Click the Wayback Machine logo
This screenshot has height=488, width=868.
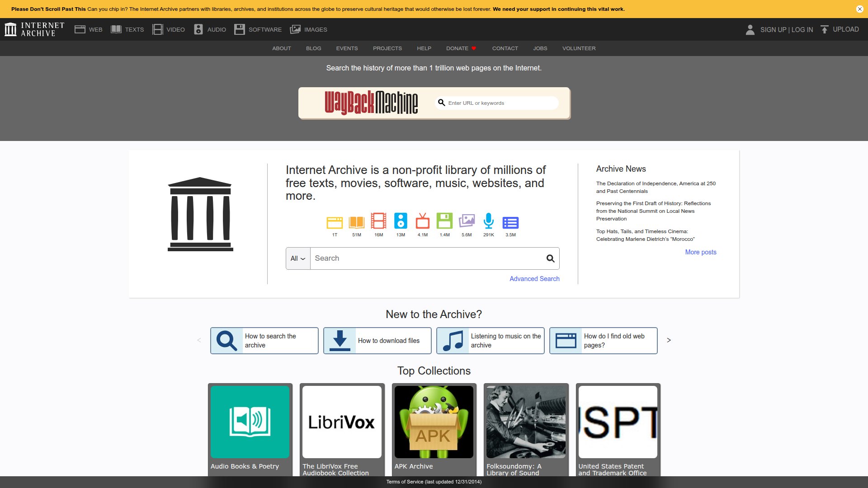[371, 103]
